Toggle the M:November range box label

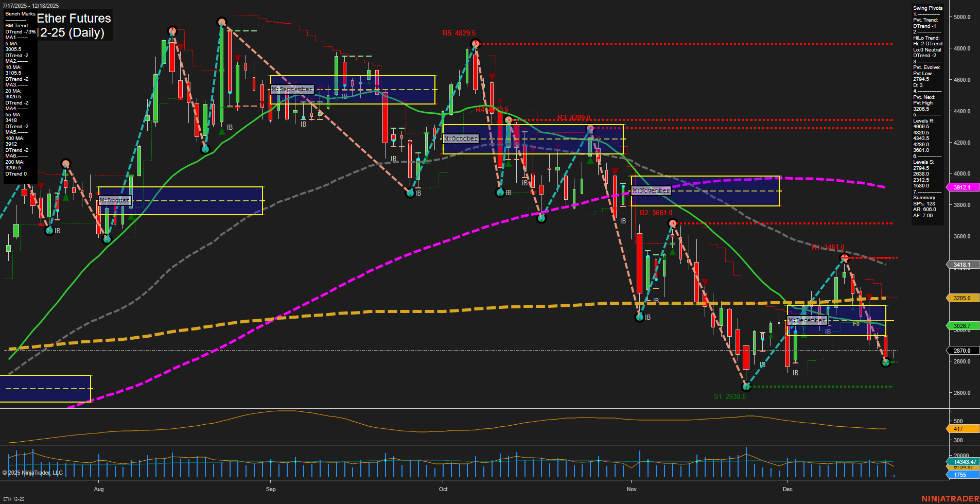click(x=652, y=190)
